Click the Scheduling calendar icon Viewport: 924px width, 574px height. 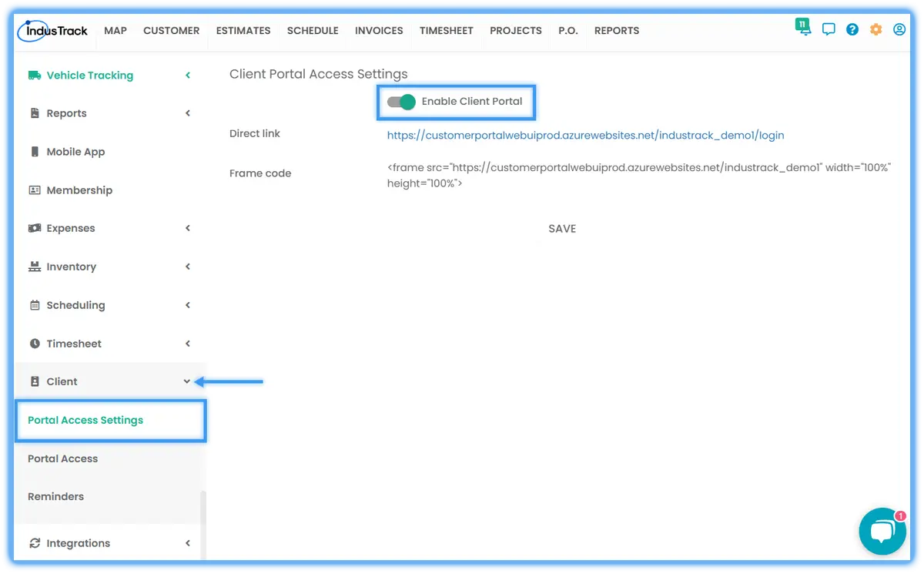pos(35,305)
